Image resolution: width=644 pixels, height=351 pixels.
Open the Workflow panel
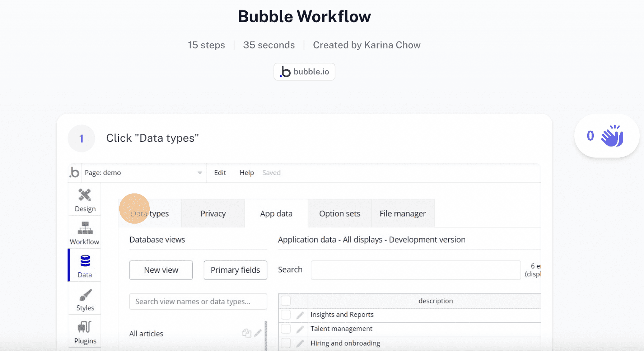84,232
